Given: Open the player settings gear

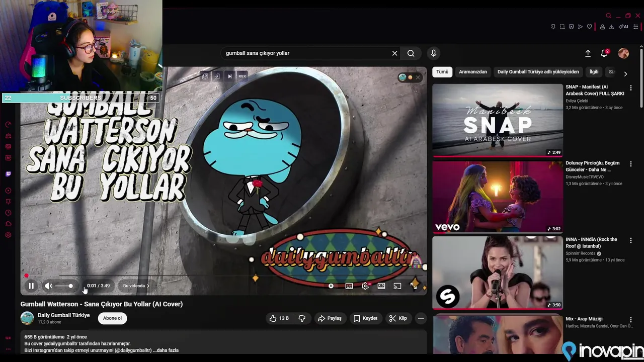Looking at the screenshot, I should coord(365,286).
